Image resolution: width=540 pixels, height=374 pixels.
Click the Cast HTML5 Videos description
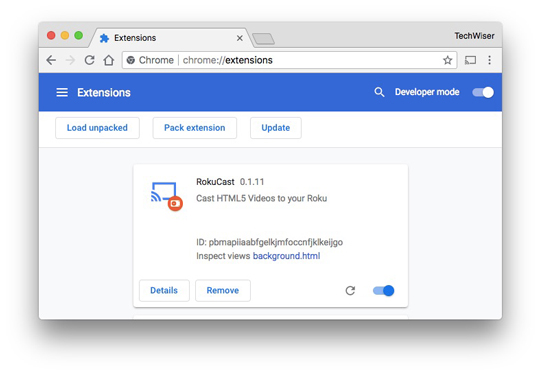pos(262,198)
